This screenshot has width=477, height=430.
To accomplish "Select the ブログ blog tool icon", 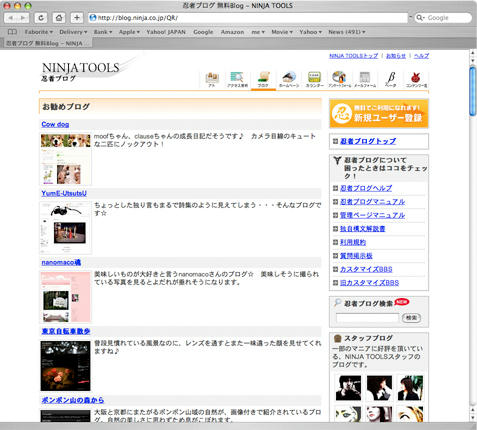I will click(263, 79).
